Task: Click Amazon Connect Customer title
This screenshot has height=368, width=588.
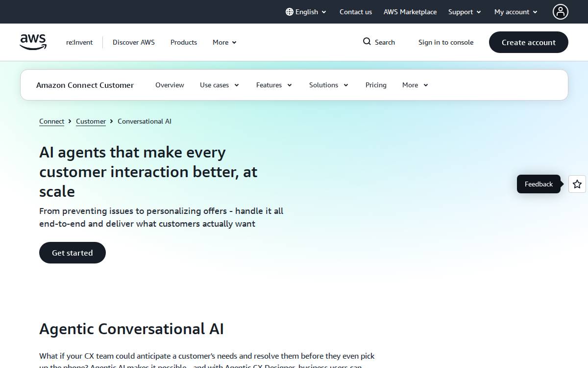Action: point(85,85)
